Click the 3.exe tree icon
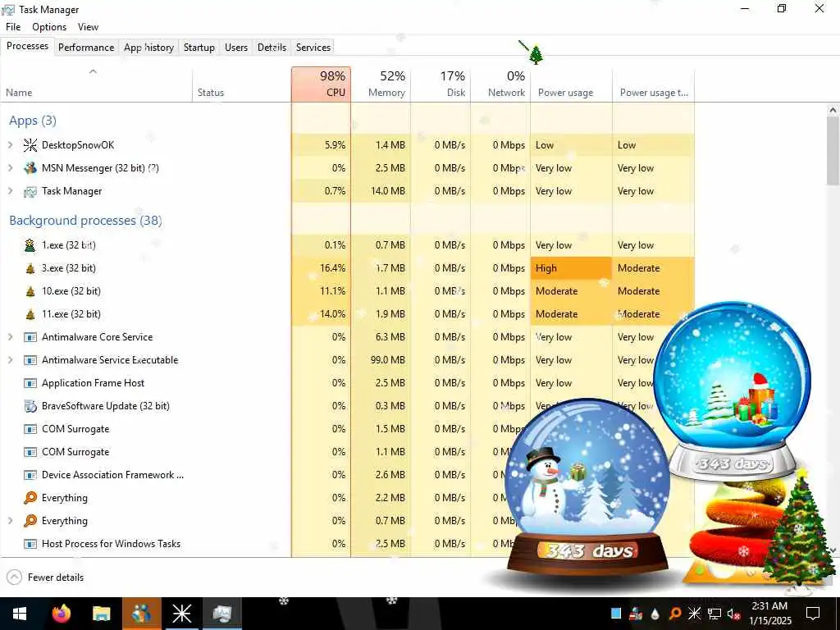This screenshot has height=630, width=840. tap(30, 268)
